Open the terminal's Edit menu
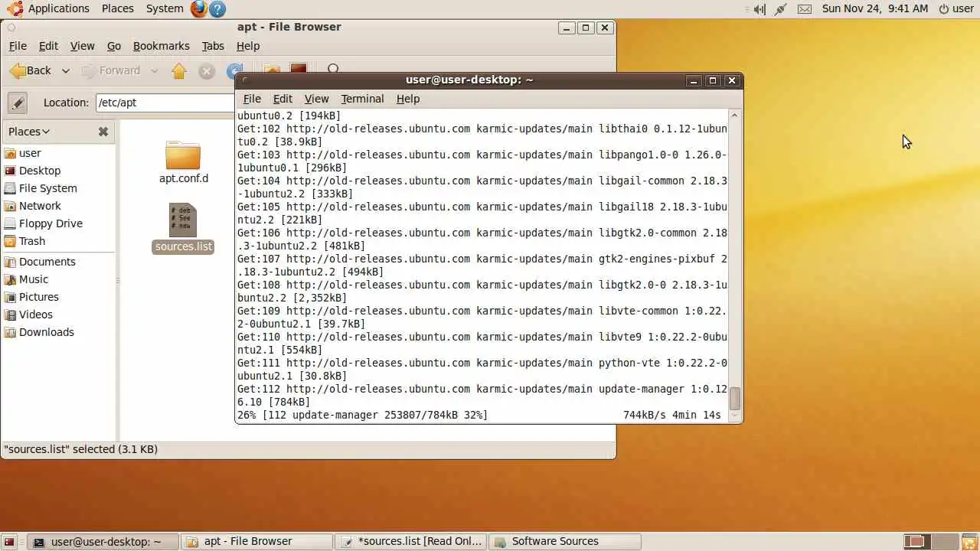 [283, 99]
